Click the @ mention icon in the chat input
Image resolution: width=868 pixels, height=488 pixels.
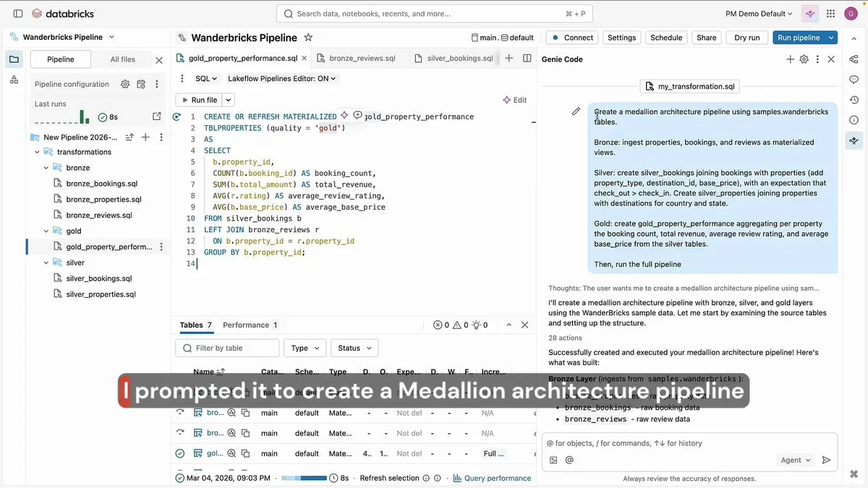(x=569, y=459)
